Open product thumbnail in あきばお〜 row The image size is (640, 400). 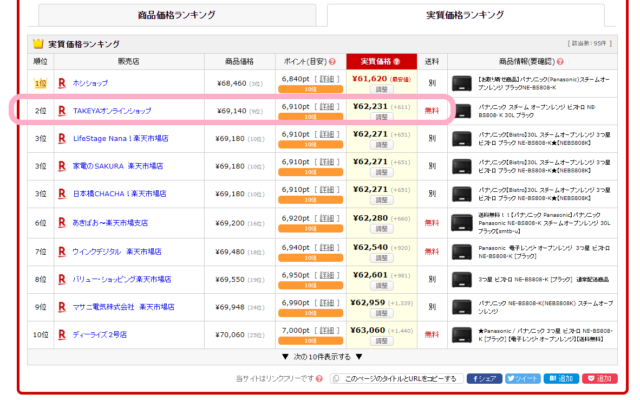462,223
